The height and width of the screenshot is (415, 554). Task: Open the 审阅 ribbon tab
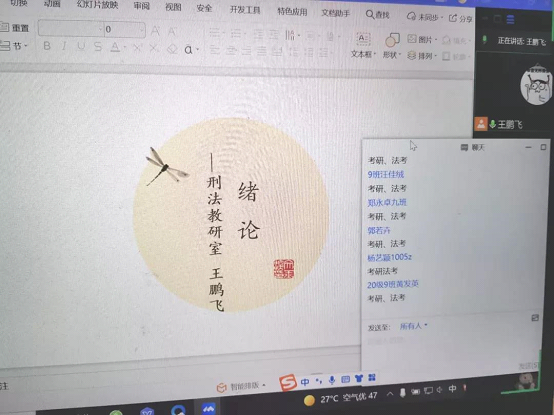coord(142,6)
